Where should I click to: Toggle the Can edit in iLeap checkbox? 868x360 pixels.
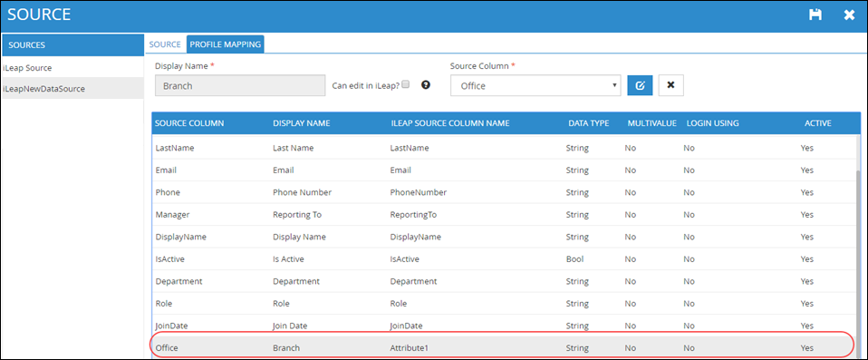(406, 84)
